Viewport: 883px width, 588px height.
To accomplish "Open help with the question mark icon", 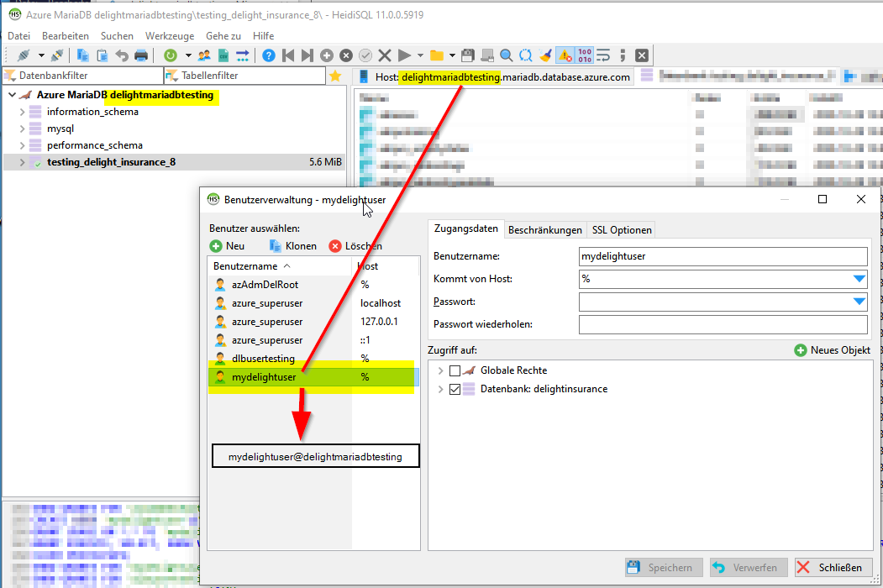I will click(x=267, y=55).
